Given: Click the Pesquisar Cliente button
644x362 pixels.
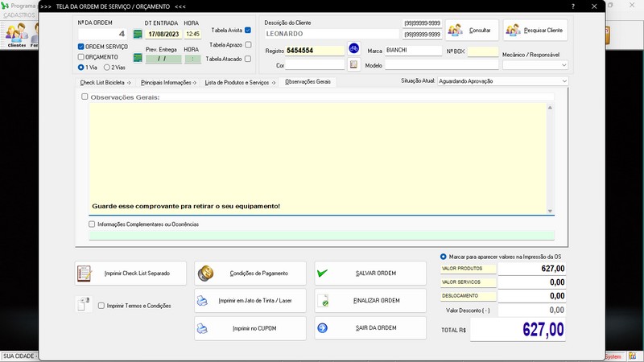Looking at the screenshot, I should coord(535,30).
